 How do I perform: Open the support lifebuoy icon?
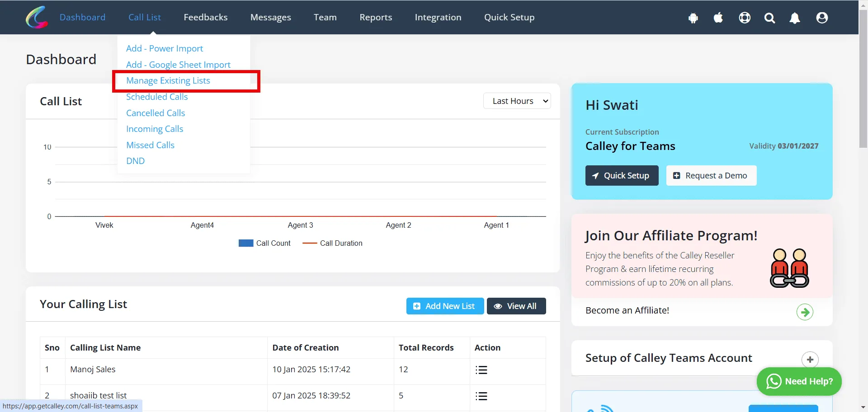(745, 18)
